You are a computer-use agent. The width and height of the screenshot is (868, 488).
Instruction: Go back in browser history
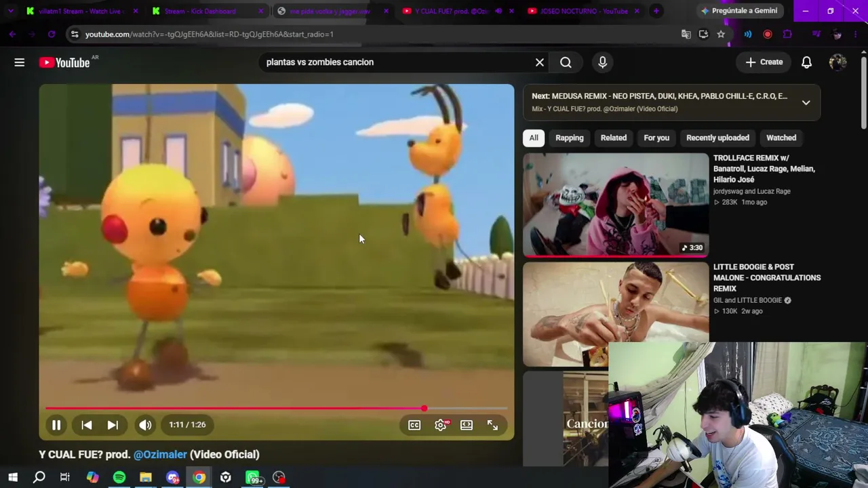coord(12,34)
